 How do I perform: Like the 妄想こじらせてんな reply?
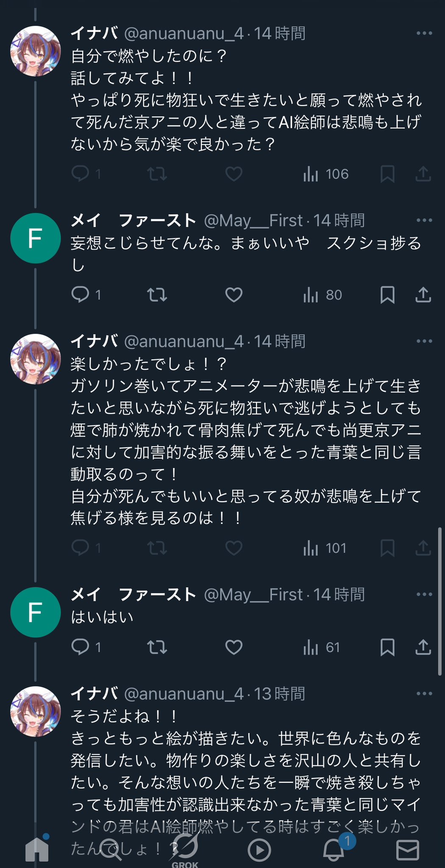[x=234, y=295]
